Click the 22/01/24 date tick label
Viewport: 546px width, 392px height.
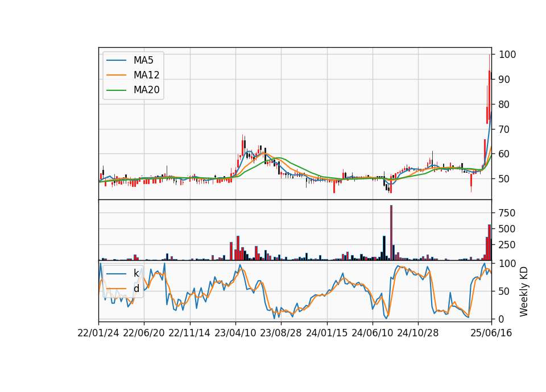[98, 333]
